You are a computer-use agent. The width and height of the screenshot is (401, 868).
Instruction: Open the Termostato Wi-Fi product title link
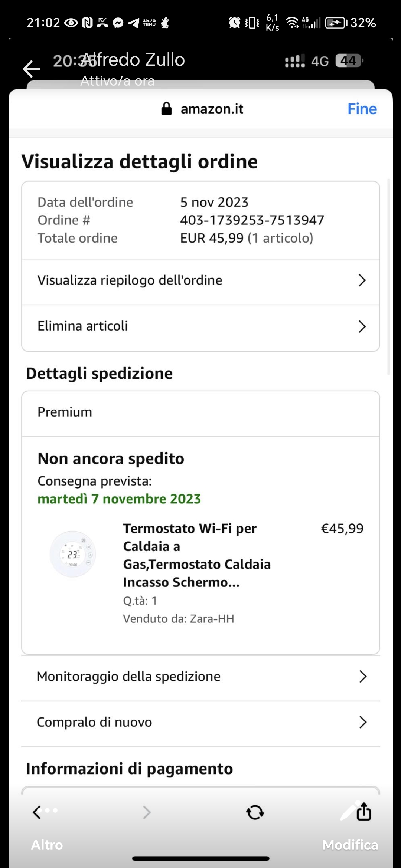click(197, 555)
